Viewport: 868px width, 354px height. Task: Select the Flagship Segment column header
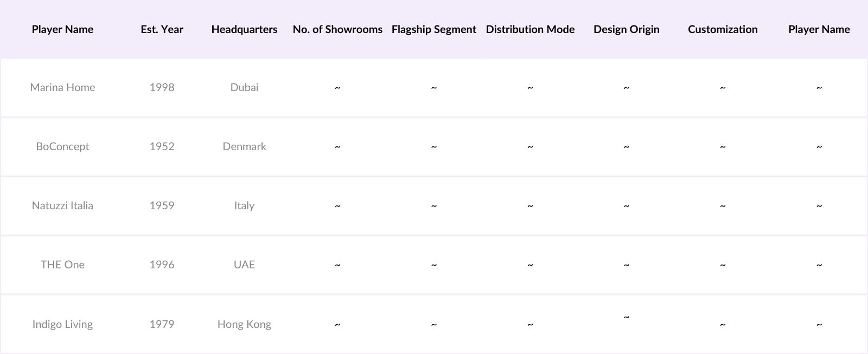tap(433, 29)
